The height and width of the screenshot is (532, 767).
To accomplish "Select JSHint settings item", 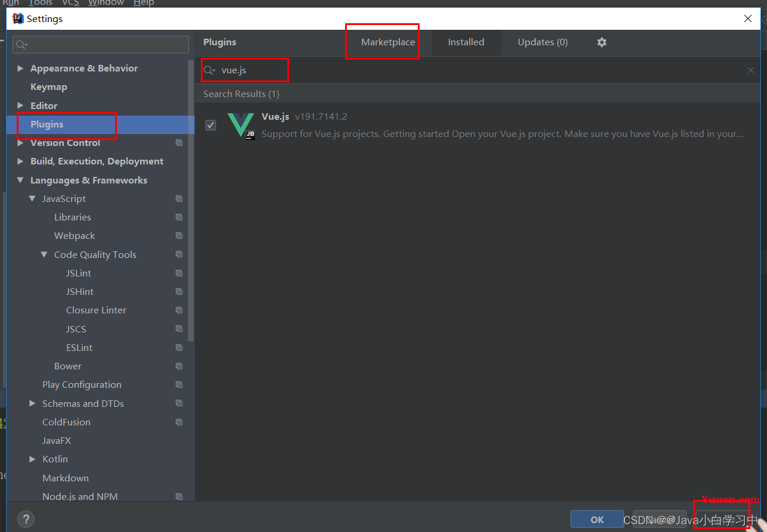I will point(80,292).
